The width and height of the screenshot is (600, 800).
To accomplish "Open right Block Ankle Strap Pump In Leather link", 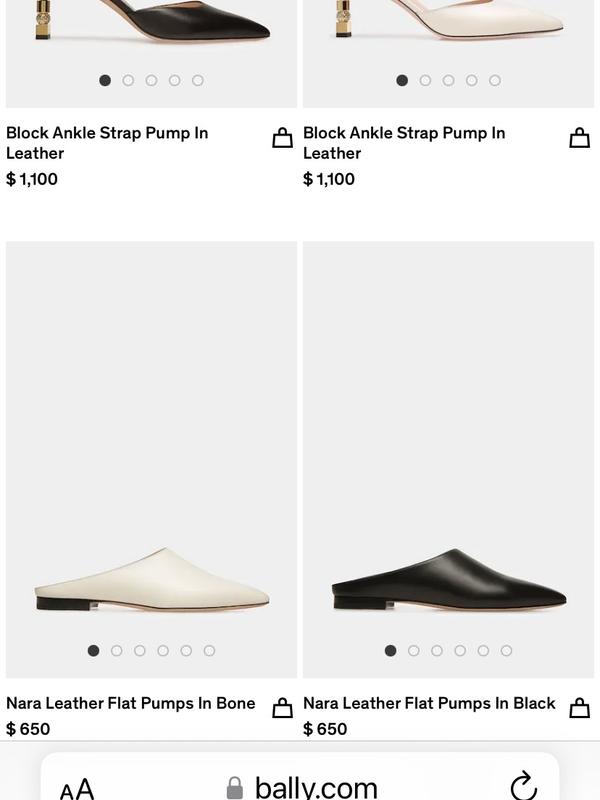I will tap(404, 143).
